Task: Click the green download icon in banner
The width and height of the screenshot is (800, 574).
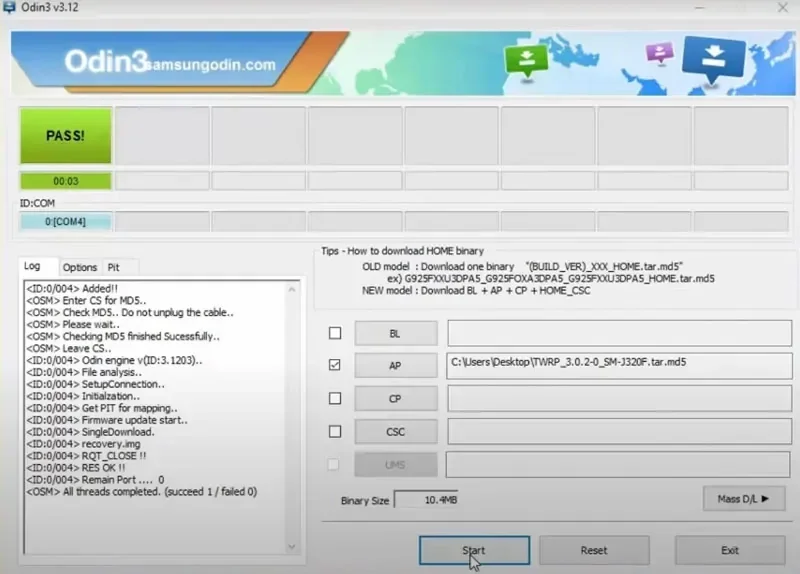Action: tap(526, 61)
